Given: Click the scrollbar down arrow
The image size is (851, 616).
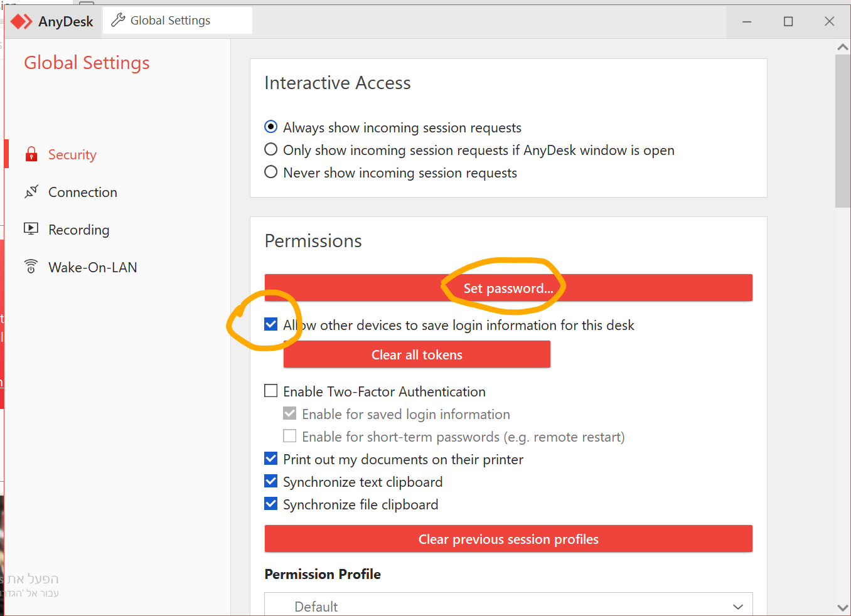Looking at the screenshot, I should (x=843, y=607).
